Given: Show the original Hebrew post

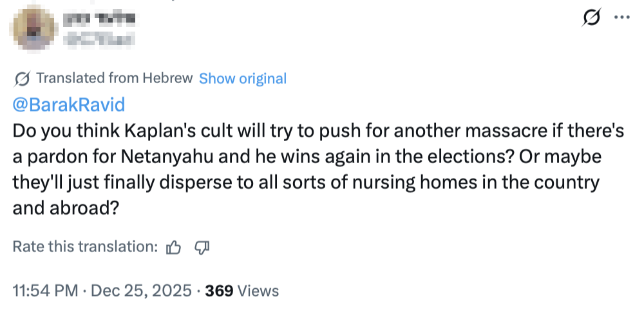Looking at the screenshot, I should click(242, 79).
